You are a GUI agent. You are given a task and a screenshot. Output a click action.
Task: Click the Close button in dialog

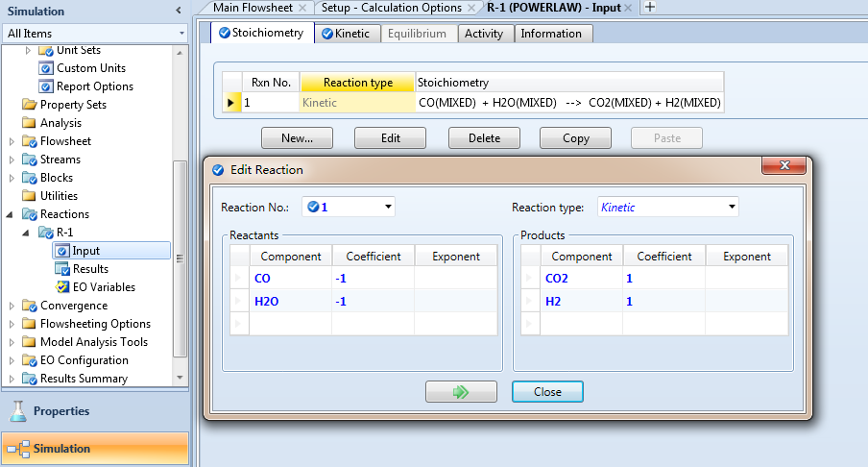pyautogui.click(x=547, y=392)
